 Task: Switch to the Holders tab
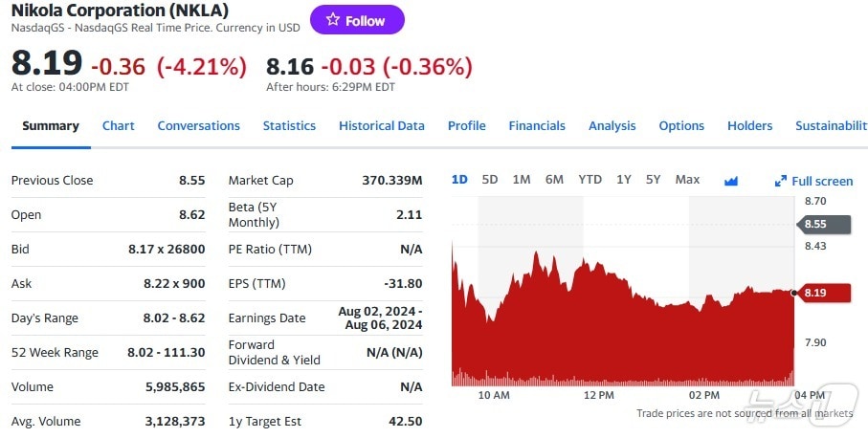pyautogui.click(x=749, y=125)
